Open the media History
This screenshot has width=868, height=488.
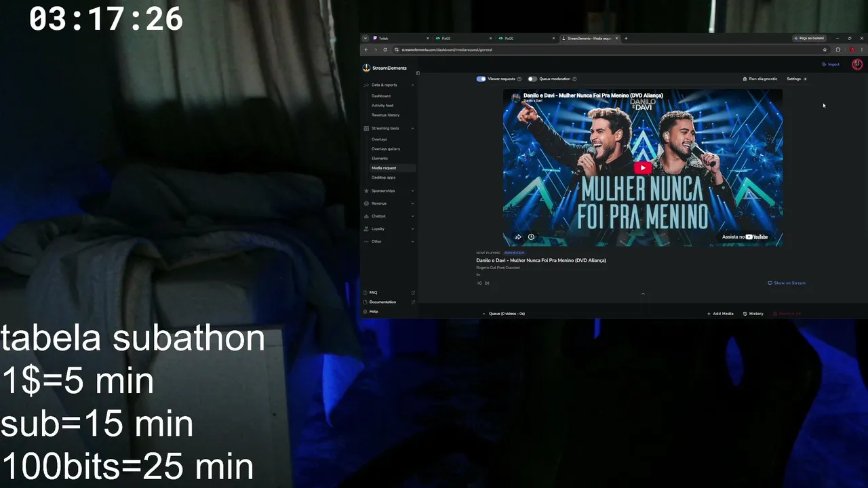(753, 314)
